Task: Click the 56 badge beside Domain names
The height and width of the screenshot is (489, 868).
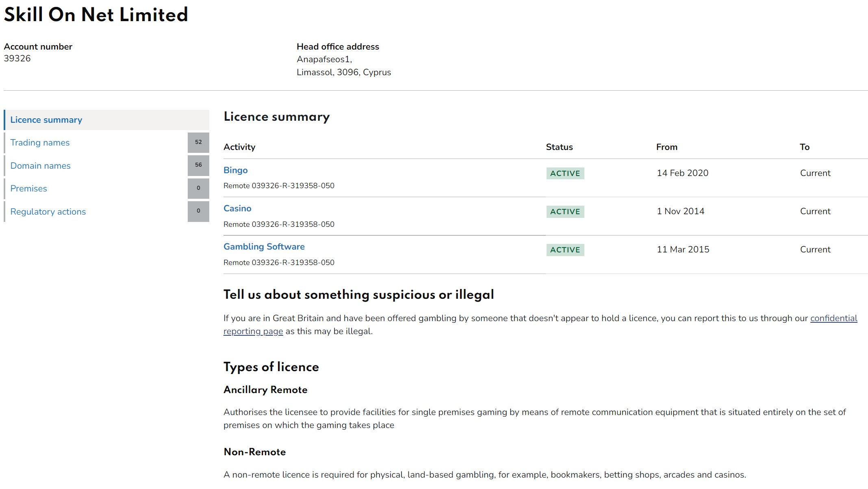Action: [x=198, y=165]
